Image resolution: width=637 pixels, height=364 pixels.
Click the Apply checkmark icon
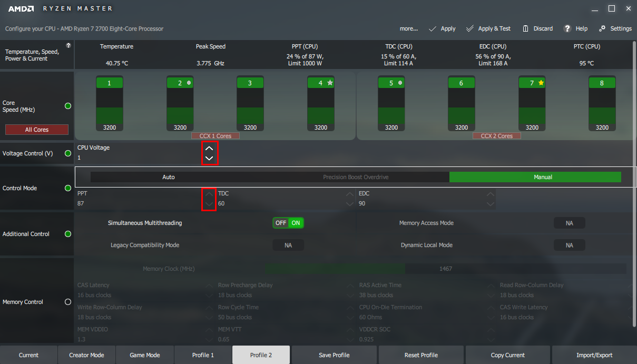pos(433,28)
